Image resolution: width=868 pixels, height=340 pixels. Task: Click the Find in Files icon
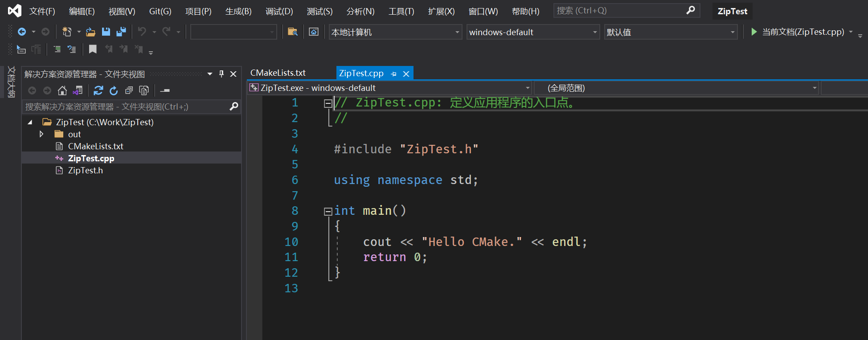coord(292,32)
